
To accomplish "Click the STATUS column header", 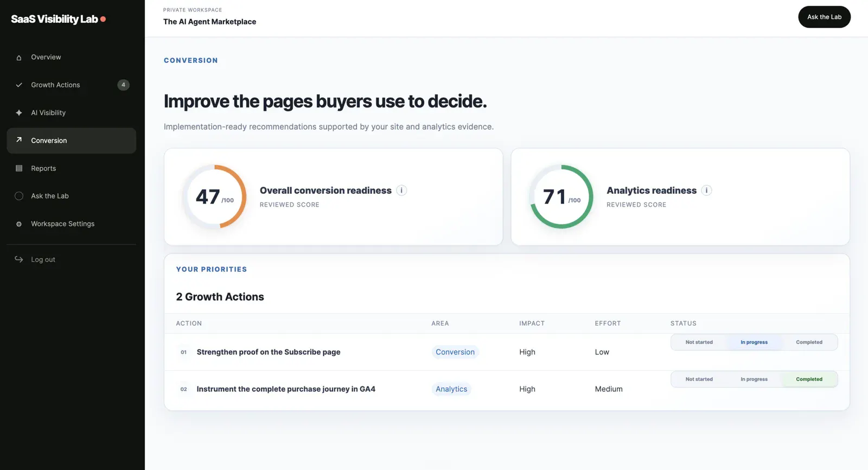I will [683, 323].
